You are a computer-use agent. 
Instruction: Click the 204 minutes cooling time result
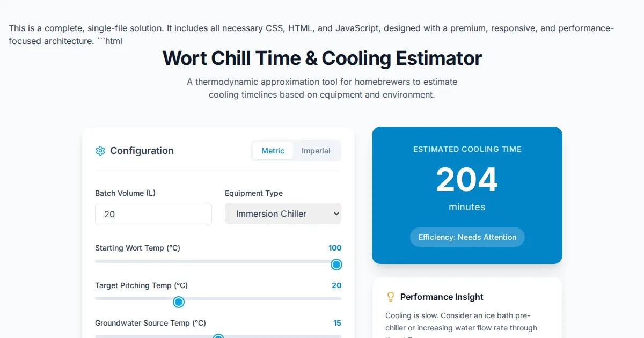(x=467, y=180)
